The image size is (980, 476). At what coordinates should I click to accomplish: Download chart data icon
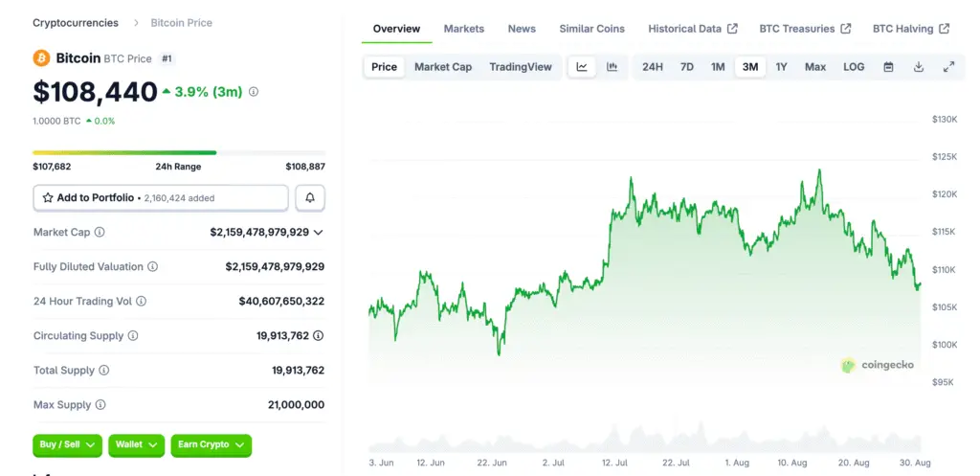point(919,67)
